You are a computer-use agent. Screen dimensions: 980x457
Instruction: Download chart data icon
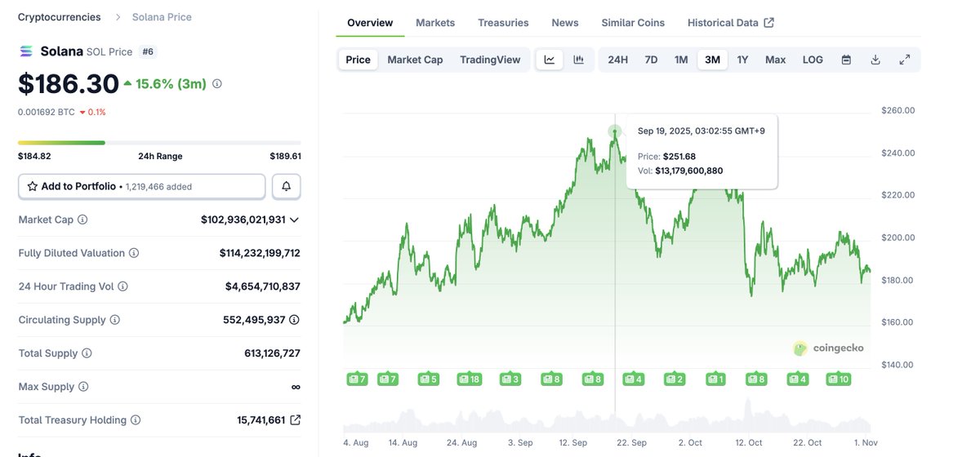875,60
